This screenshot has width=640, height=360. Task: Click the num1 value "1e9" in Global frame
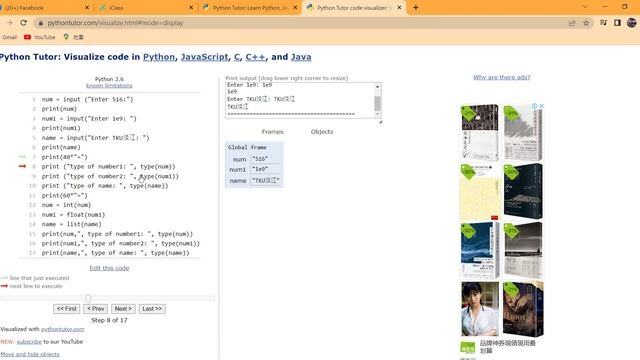point(260,169)
